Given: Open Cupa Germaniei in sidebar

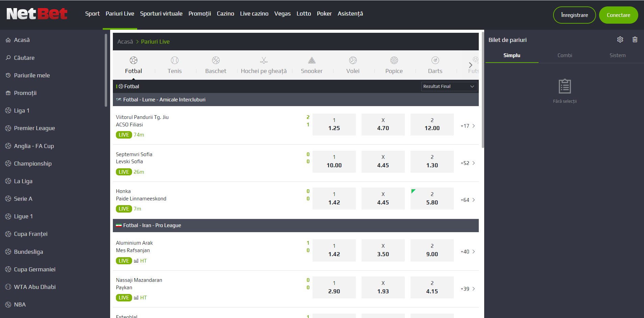Looking at the screenshot, I should 34,269.
